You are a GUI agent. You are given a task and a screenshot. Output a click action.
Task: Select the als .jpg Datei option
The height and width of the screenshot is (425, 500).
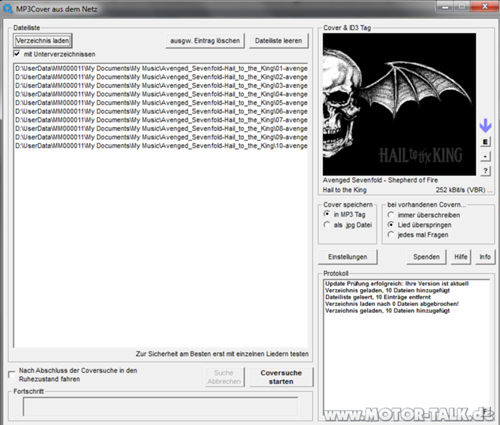[x=327, y=225]
